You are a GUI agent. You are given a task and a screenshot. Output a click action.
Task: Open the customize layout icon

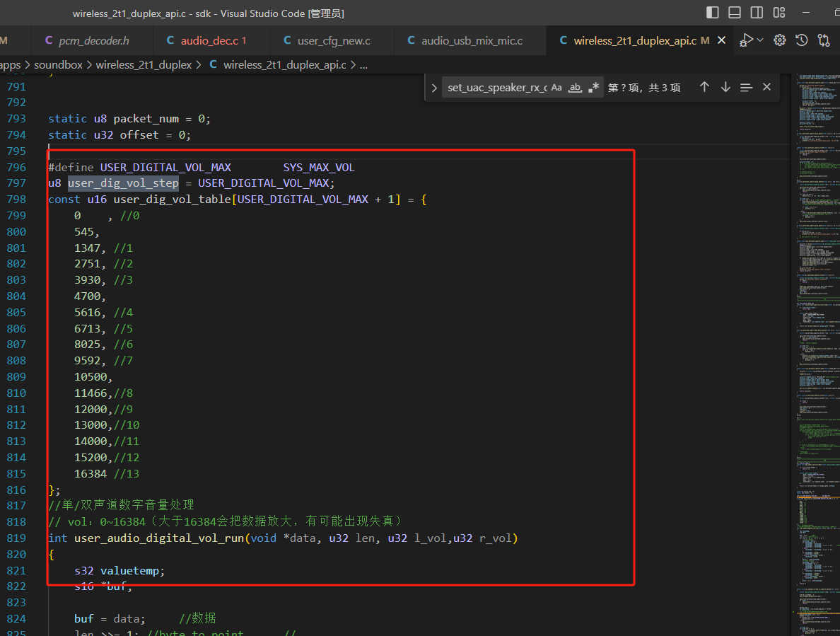point(779,12)
